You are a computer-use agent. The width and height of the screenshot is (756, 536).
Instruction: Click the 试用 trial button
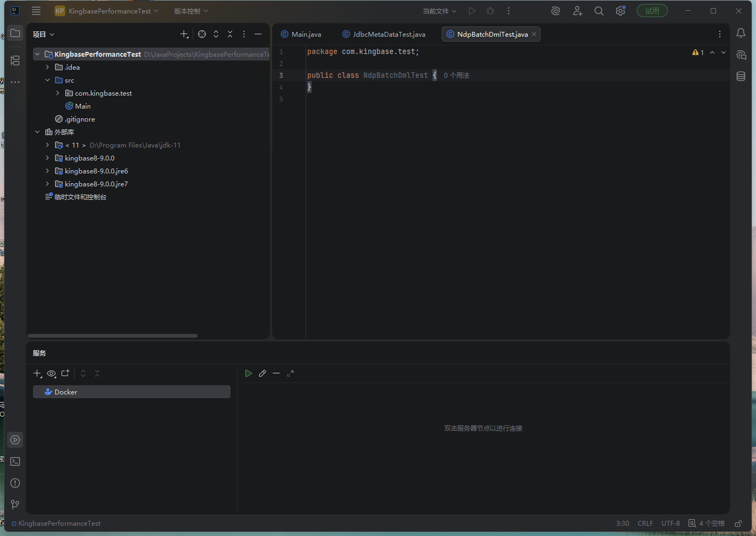click(x=652, y=11)
